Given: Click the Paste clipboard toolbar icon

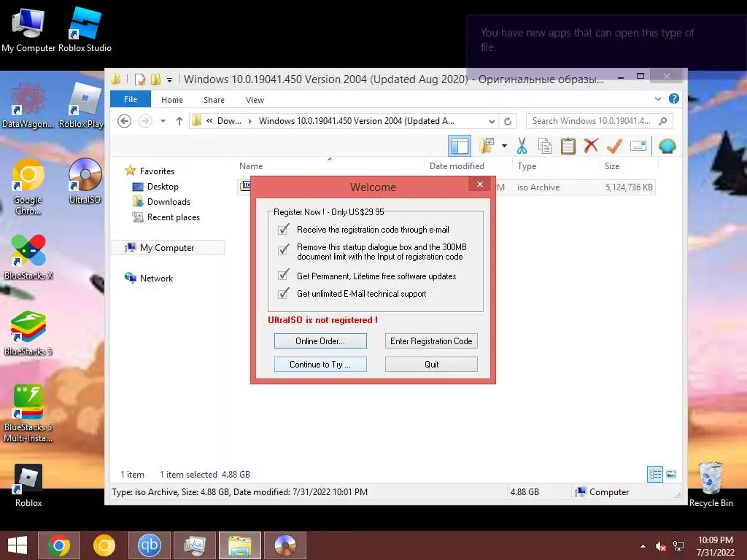Looking at the screenshot, I should click(x=568, y=146).
